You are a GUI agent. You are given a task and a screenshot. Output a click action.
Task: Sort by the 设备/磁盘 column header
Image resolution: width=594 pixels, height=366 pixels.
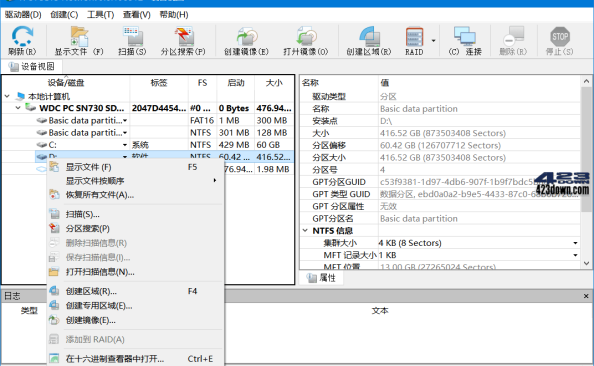(66, 83)
